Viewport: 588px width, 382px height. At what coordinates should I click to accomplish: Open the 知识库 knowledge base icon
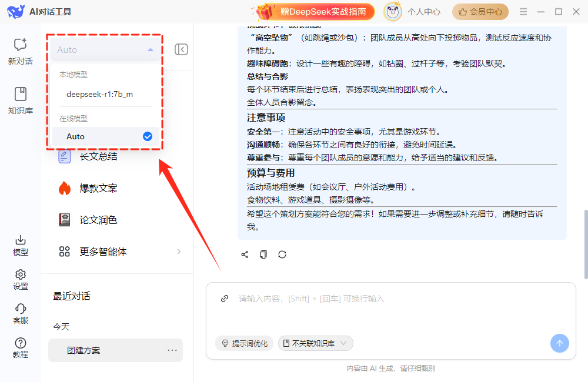click(20, 100)
